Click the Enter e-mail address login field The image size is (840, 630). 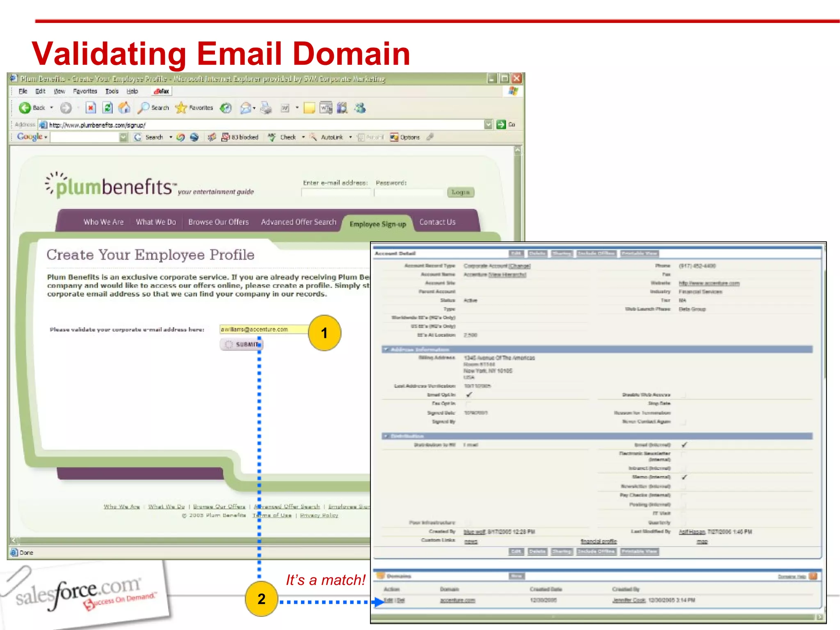point(336,192)
